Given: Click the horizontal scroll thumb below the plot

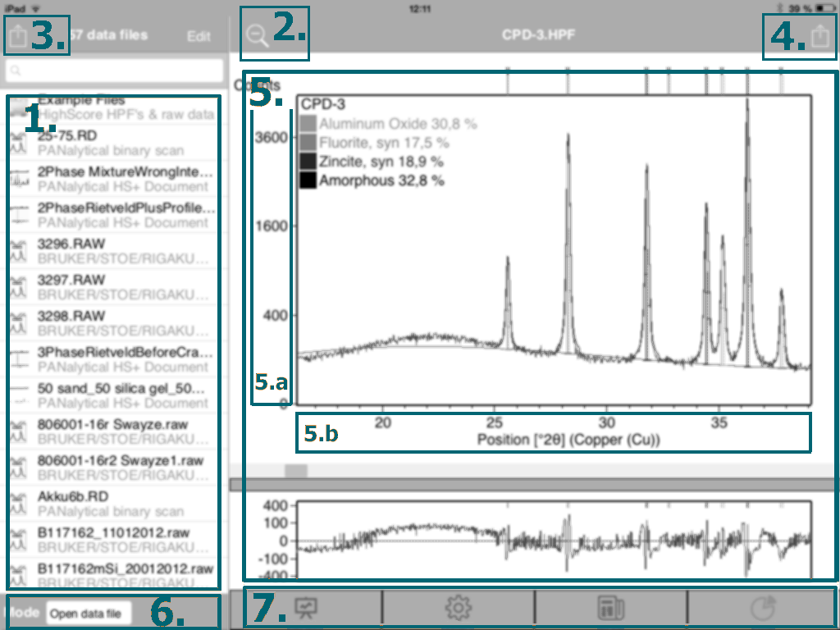Looking at the screenshot, I should (x=295, y=471).
